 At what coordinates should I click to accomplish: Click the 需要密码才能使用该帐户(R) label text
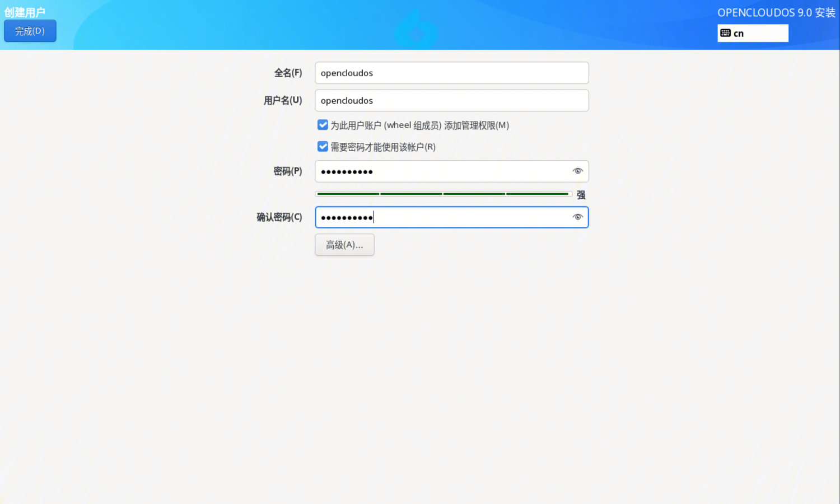(383, 147)
